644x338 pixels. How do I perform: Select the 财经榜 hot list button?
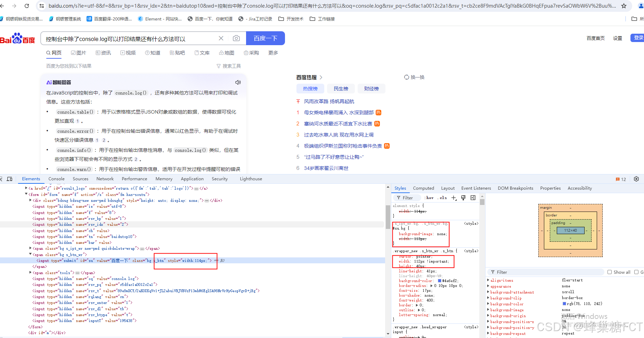[x=372, y=89]
